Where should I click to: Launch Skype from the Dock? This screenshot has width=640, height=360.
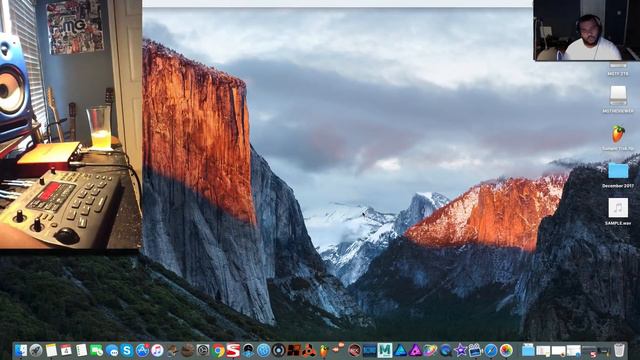(x=127, y=350)
